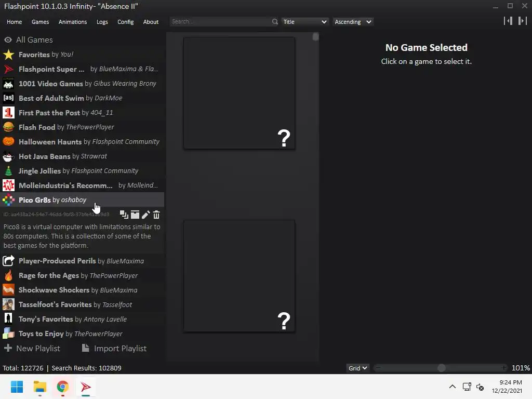Open the Hot Java Beans cup icon
The height and width of the screenshot is (399, 532).
pos(8,156)
